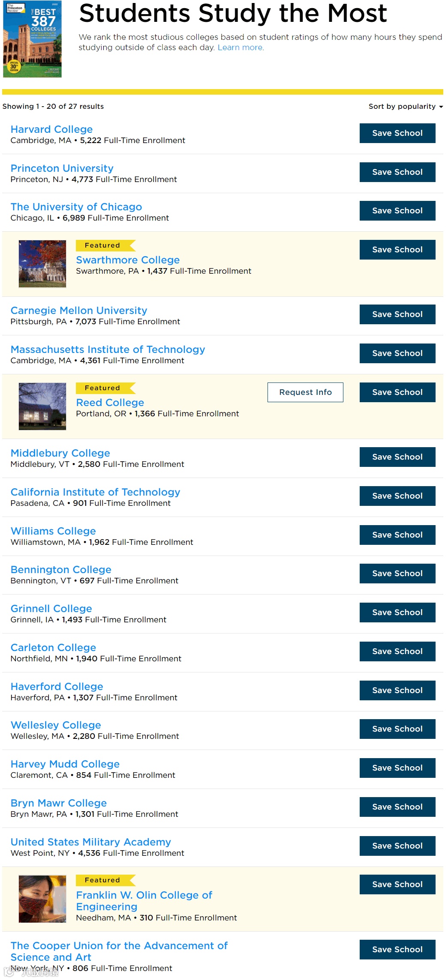Open the Carleton College listing
This screenshot has width=448, height=980.
click(53, 648)
